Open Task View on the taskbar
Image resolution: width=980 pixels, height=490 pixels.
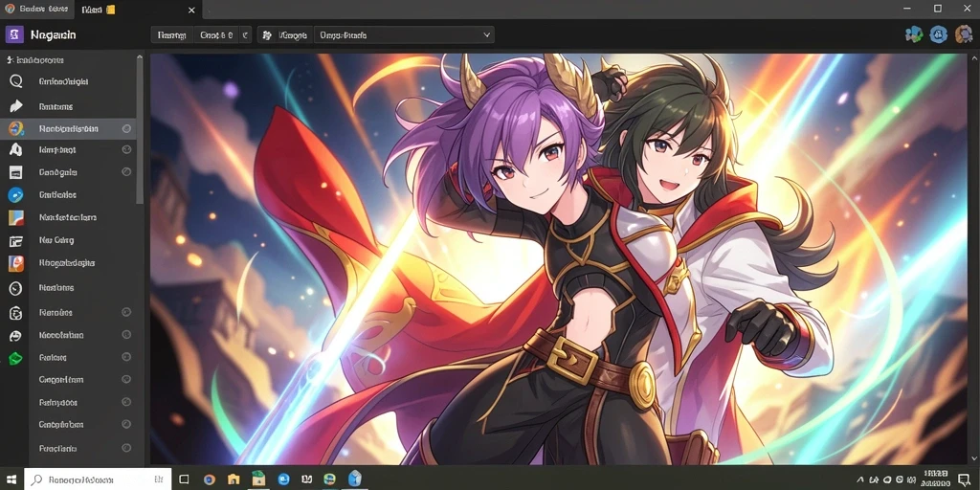184,479
